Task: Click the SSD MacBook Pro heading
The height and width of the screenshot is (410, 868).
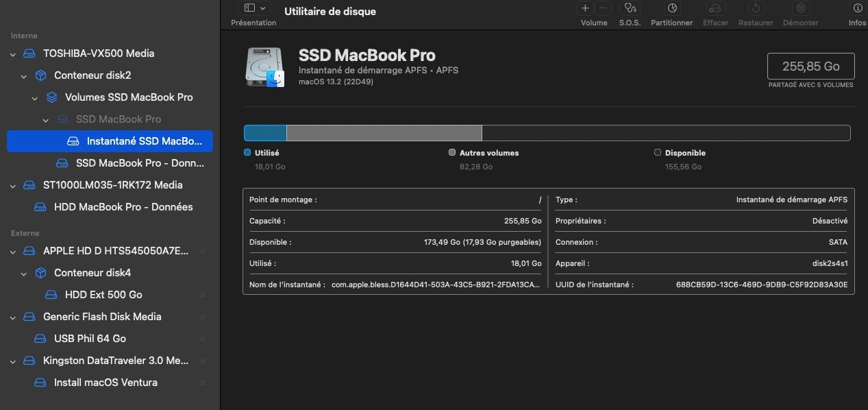Action: (x=367, y=56)
